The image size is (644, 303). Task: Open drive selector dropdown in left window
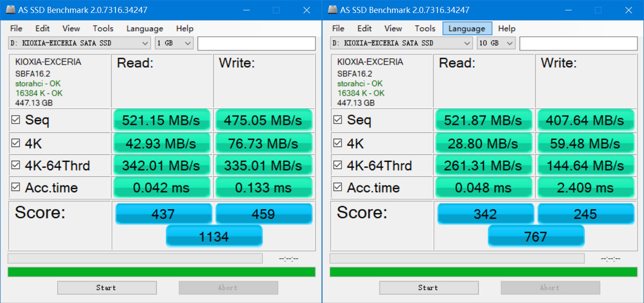(79, 43)
